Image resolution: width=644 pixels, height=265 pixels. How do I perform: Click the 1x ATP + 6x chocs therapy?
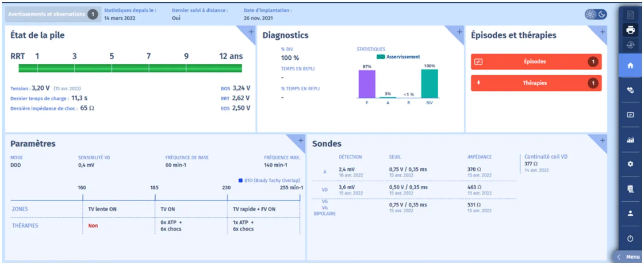pos(244,226)
